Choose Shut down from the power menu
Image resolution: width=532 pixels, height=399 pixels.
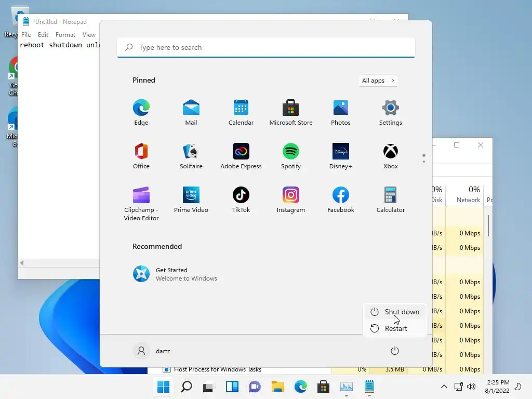click(x=395, y=312)
